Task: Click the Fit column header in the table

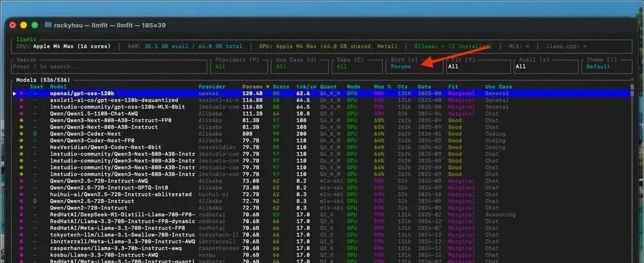Action: [453, 87]
